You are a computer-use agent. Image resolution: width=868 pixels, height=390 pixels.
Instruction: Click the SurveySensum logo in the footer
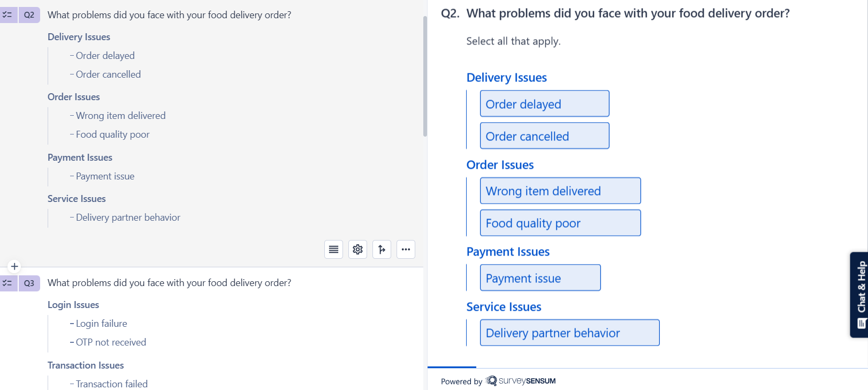(521, 381)
